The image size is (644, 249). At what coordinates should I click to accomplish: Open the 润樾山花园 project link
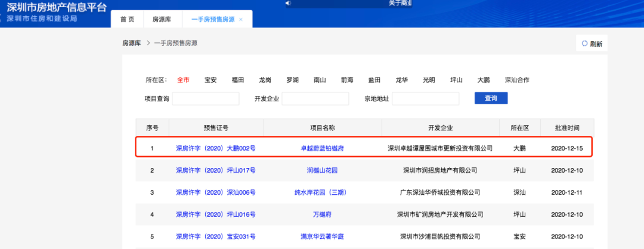(322, 170)
